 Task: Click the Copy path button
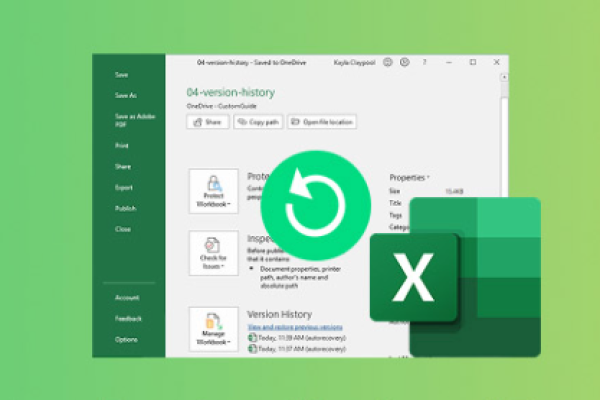[258, 122]
